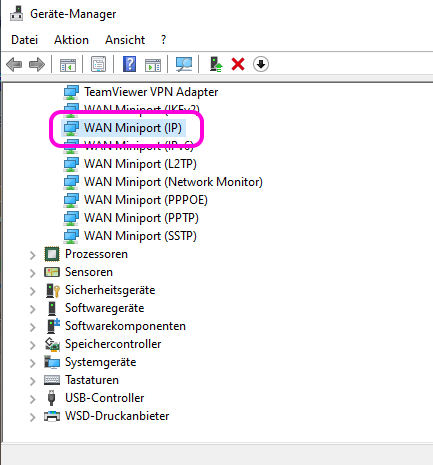Click Scan for hardware changes icon
The height and width of the screenshot is (465, 433).
184,64
